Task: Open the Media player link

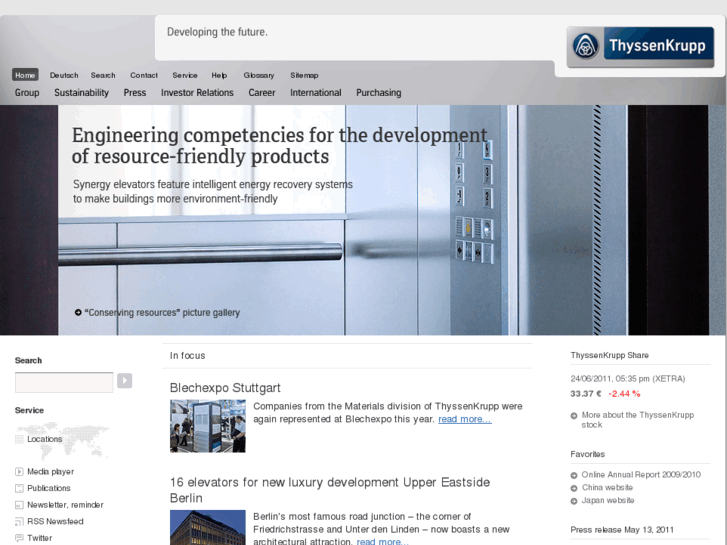Action: [51, 472]
